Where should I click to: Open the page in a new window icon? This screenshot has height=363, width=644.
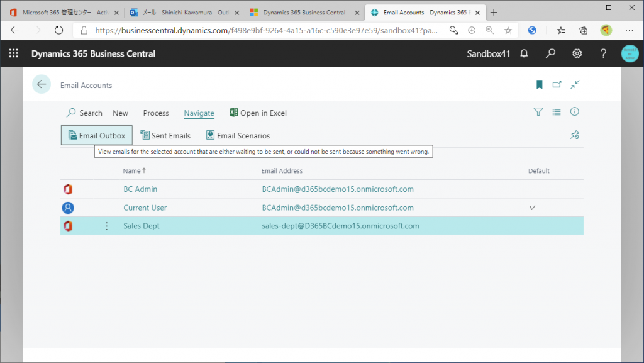(x=557, y=84)
